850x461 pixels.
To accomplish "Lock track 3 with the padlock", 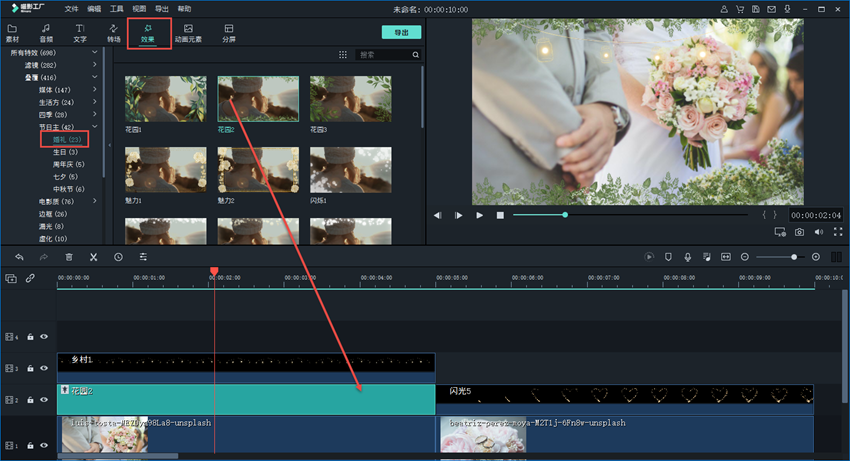I will [30, 368].
